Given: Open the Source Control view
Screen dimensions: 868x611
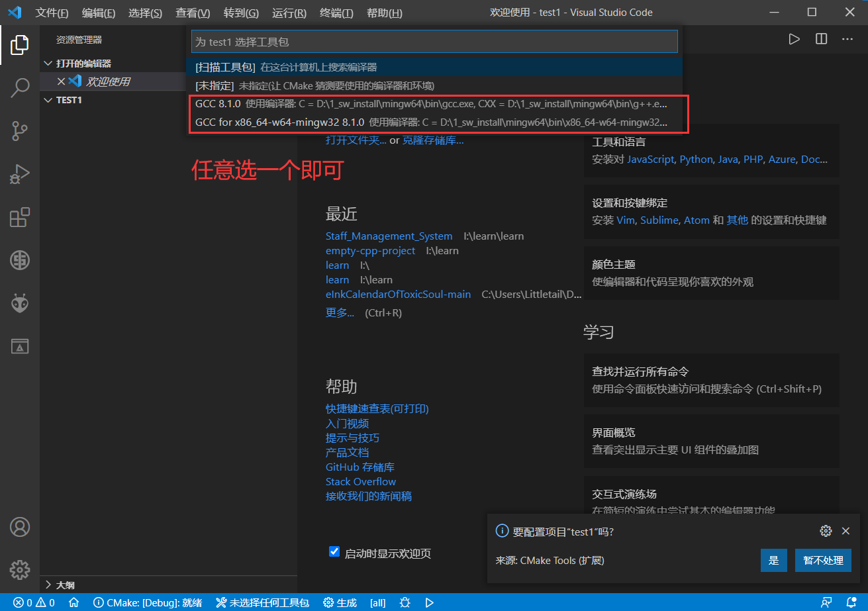Looking at the screenshot, I should [x=20, y=131].
